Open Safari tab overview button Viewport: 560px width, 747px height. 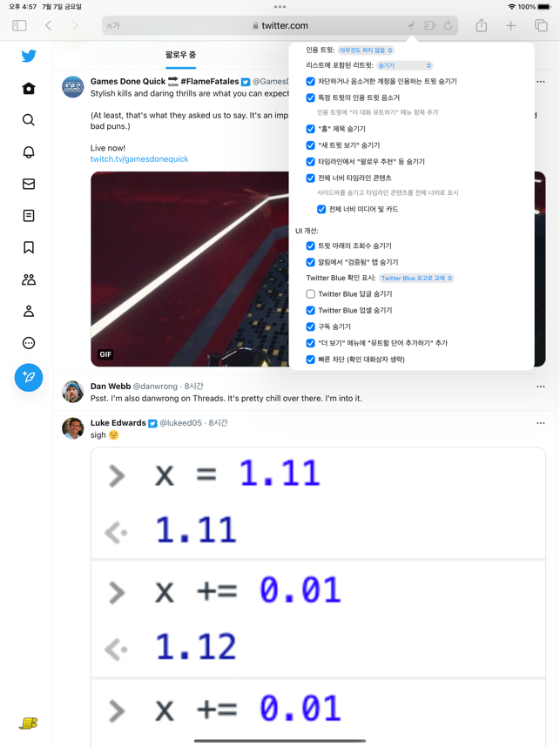541,25
